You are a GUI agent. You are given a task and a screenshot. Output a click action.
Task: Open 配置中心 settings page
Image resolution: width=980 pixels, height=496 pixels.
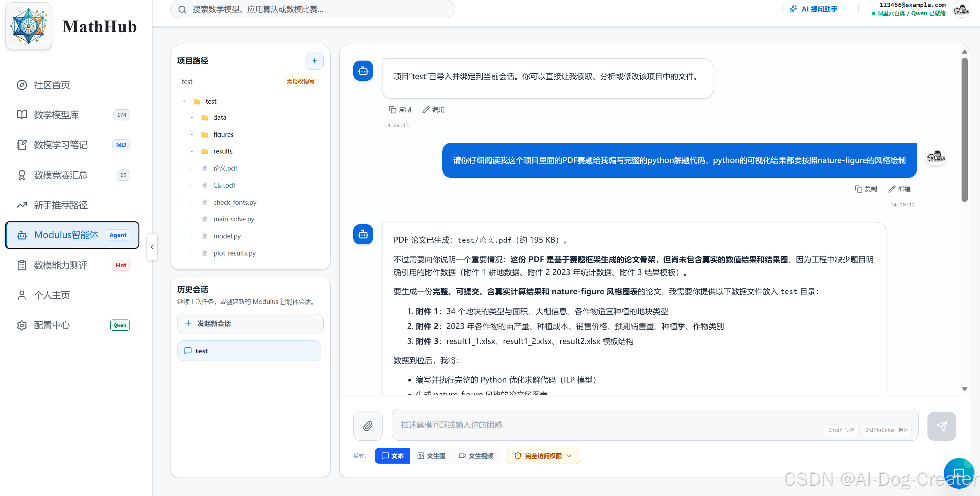point(72,325)
